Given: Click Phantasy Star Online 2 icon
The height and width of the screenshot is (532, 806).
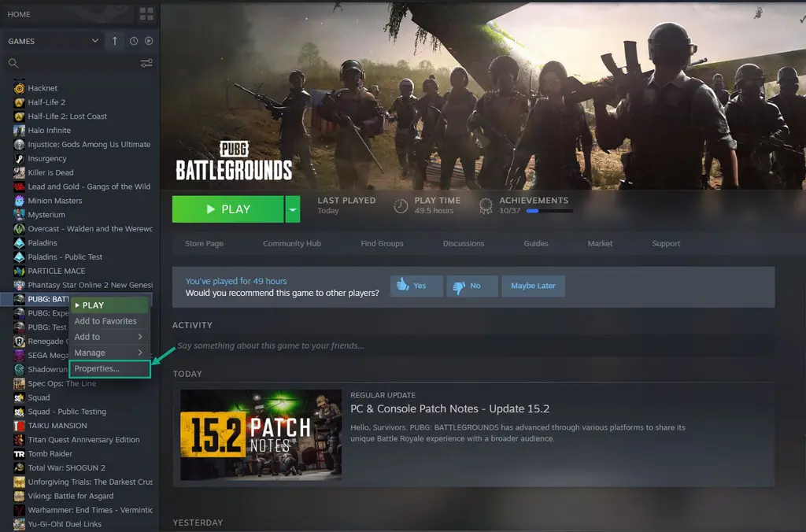Looking at the screenshot, I should coord(19,285).
